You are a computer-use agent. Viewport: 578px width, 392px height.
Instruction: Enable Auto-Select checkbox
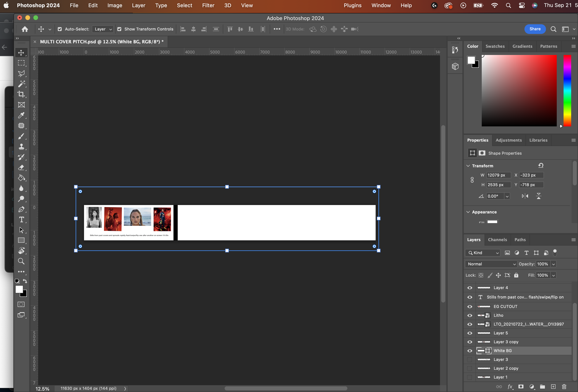point(60,29)
